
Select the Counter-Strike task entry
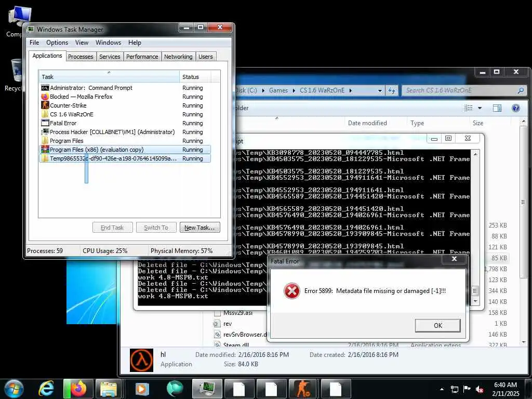click(x=125, y=105)
